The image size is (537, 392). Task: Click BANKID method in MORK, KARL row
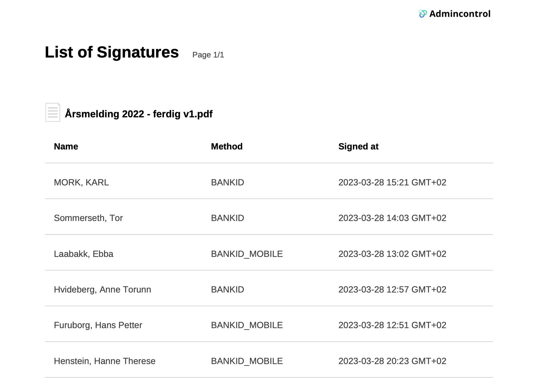pos(228,182)
